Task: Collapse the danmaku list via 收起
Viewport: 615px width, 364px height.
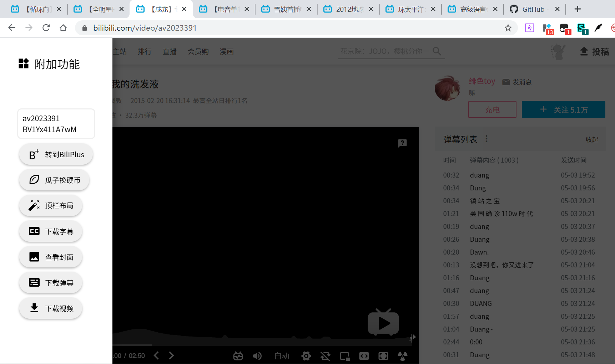Action: (x=592, y=139)
